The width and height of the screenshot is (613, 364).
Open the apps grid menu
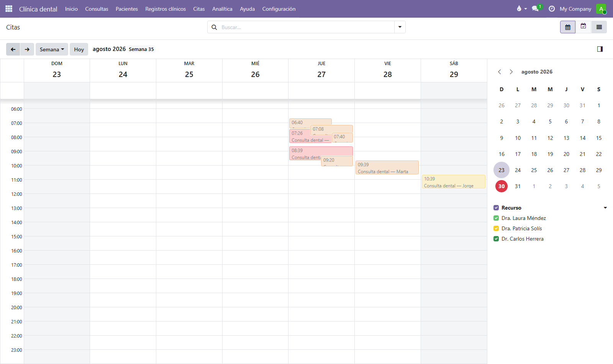(9, 9)
